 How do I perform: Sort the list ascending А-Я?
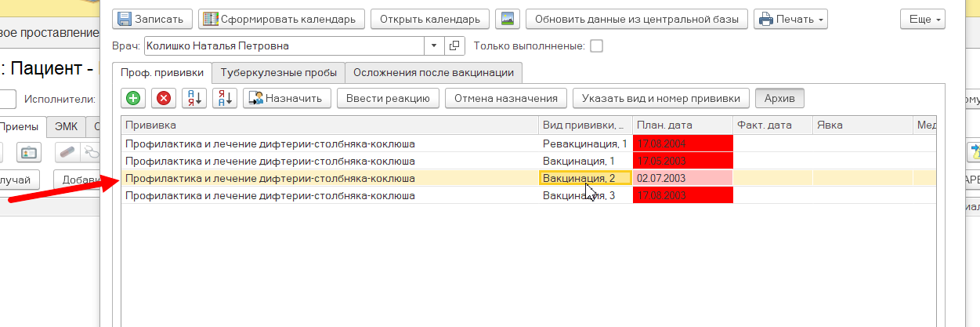193,98
